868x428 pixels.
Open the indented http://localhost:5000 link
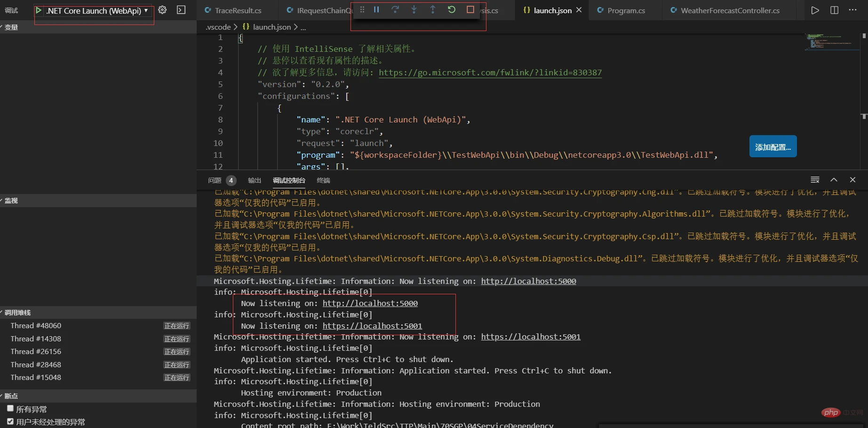coord(370,303)
